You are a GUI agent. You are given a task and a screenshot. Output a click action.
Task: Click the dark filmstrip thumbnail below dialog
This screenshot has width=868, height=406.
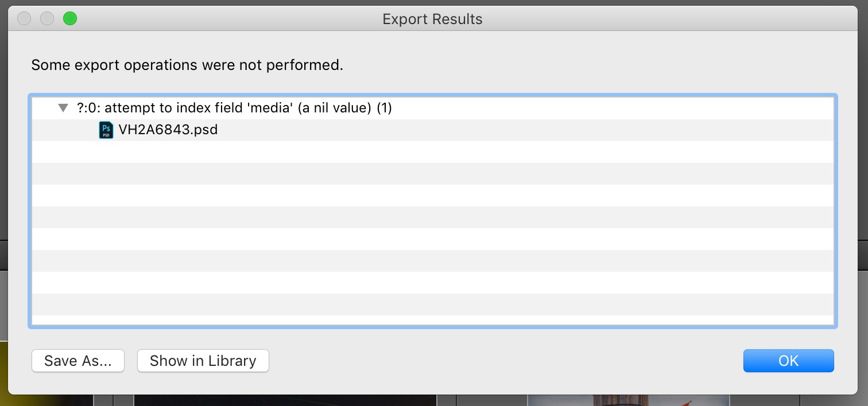pyautogui.click(x=285, y=400)
